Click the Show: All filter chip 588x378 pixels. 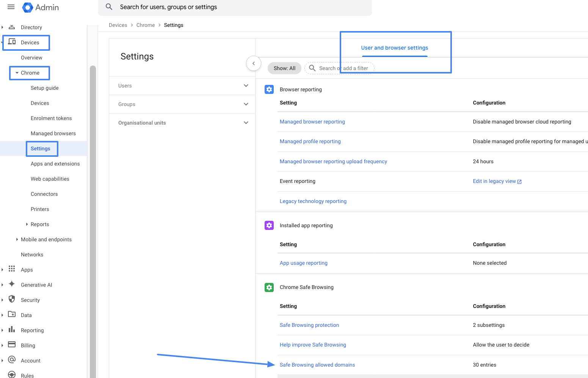pos(284,68)
